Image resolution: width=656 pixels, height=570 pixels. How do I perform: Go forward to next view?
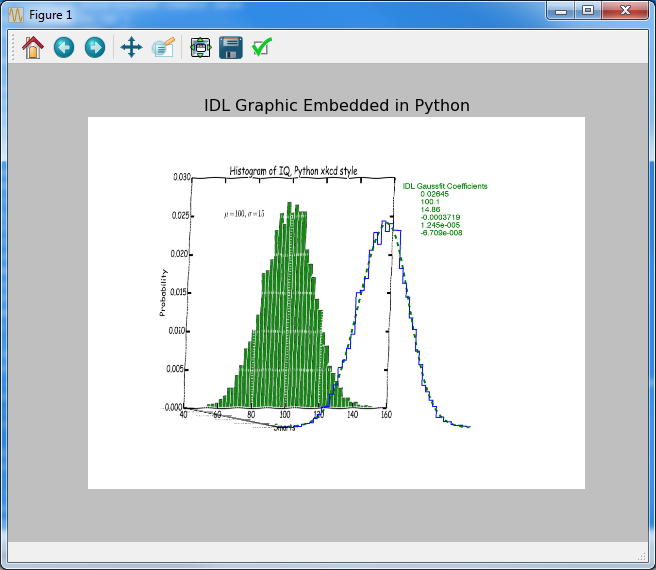(x=95, y=47)
